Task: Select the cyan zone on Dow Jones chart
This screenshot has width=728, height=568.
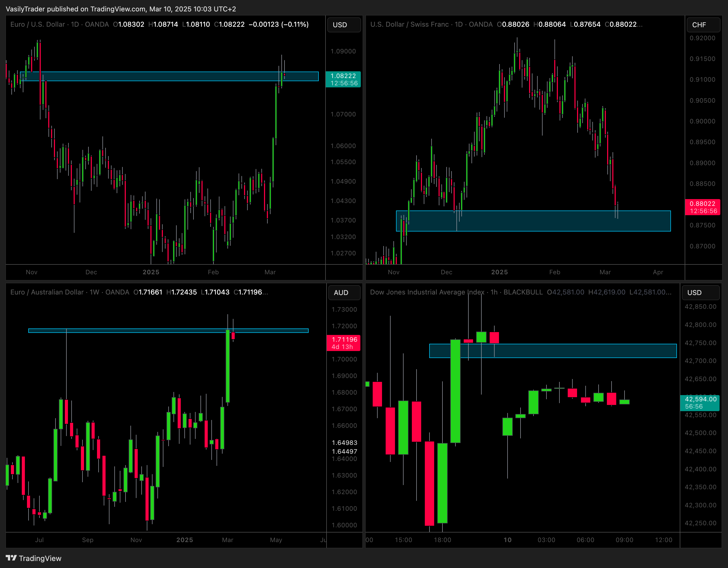Action: pos(553,351)
